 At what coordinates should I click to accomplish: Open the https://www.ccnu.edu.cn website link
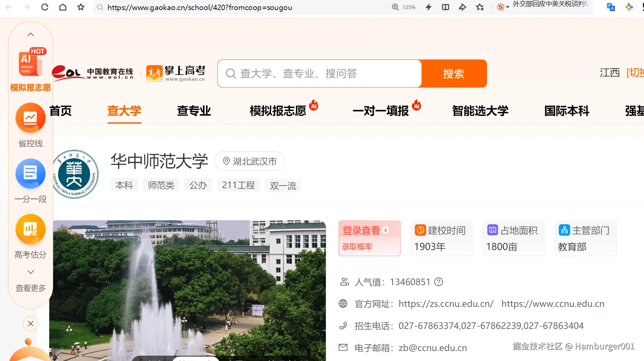[553, 304]
